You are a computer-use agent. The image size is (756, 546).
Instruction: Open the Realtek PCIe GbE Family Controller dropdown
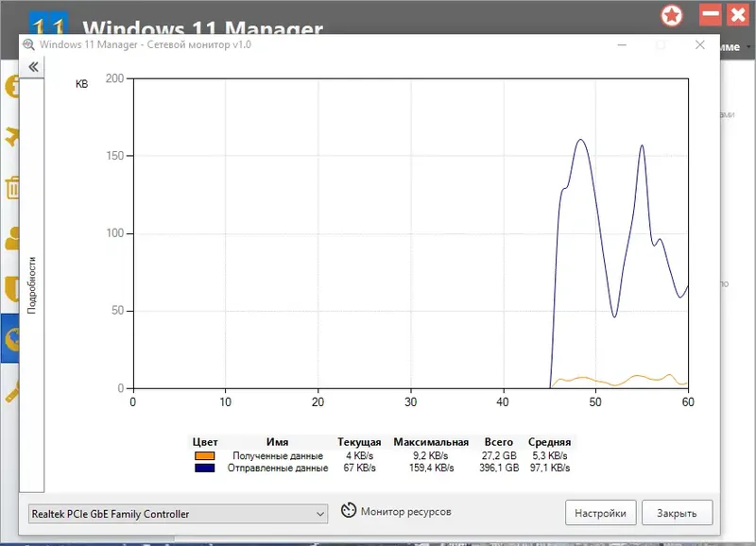(319, 513)
